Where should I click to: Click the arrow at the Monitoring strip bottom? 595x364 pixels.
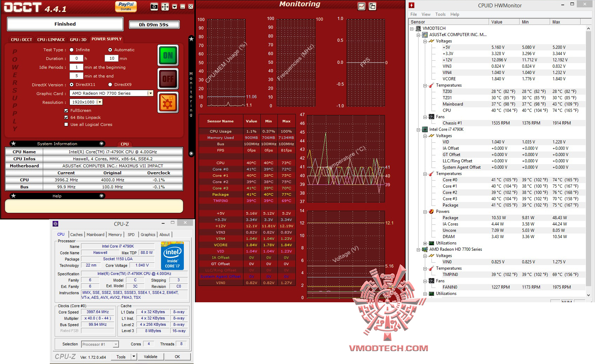pos(191,153)
